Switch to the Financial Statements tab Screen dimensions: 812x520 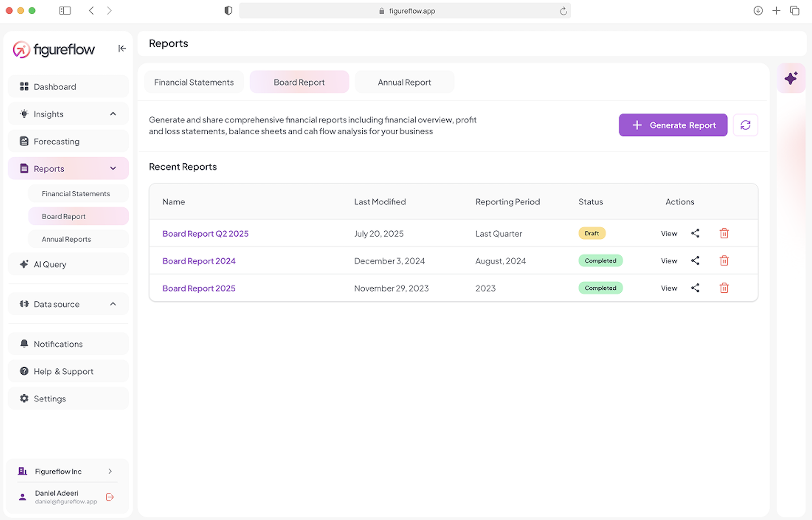coord(194,82)
